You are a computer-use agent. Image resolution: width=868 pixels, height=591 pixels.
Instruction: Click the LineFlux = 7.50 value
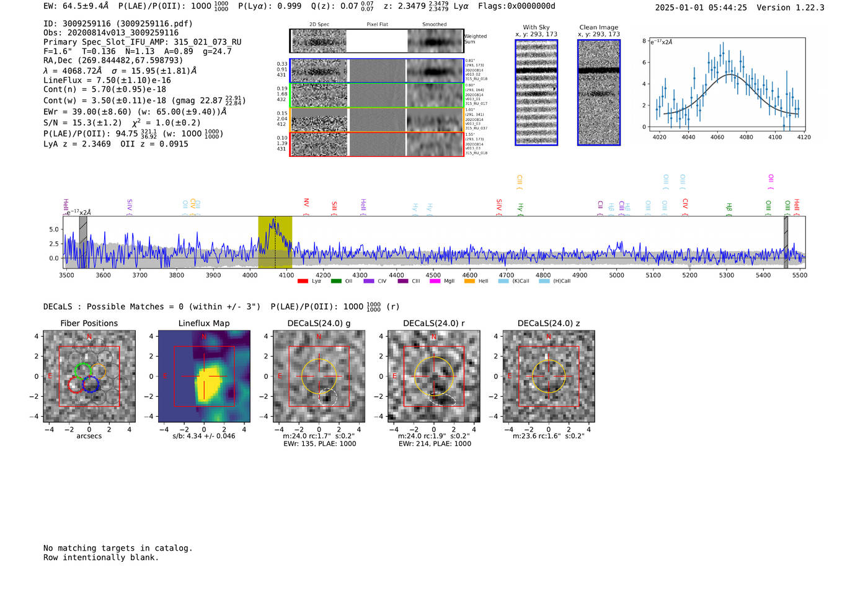[x=107, y=81]
